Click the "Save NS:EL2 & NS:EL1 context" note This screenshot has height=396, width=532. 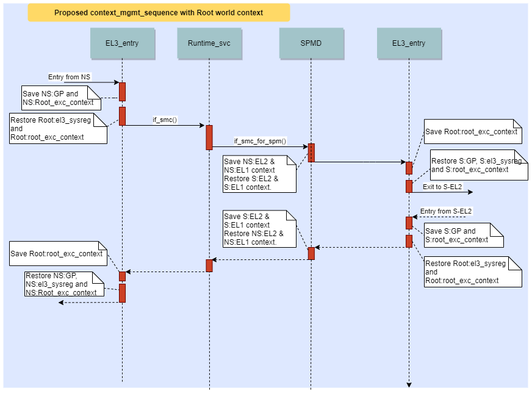[259, 174]
